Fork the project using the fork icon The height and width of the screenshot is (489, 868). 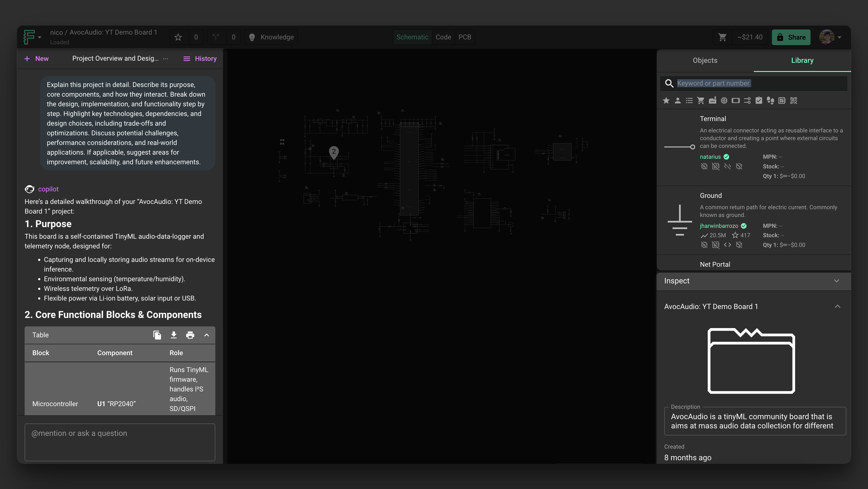click(x=216, y=37)
